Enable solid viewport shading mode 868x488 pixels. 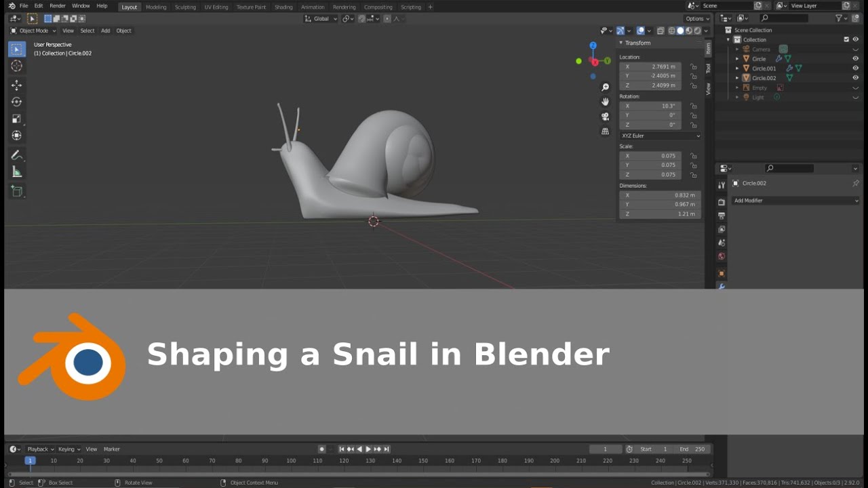[680, 30]
